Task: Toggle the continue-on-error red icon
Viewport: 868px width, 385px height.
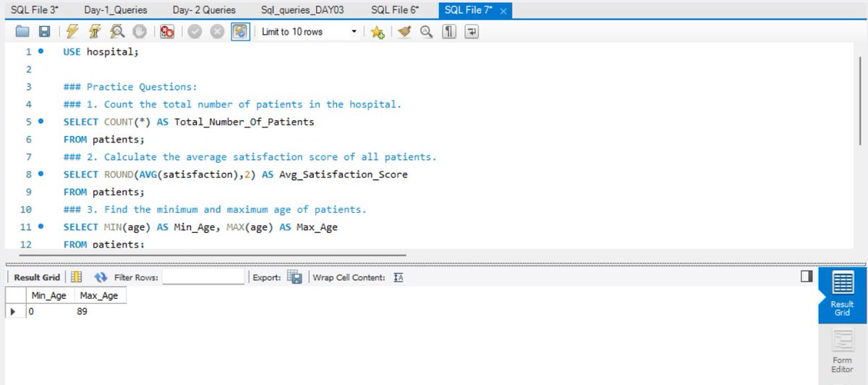Action: click(168, 32)
